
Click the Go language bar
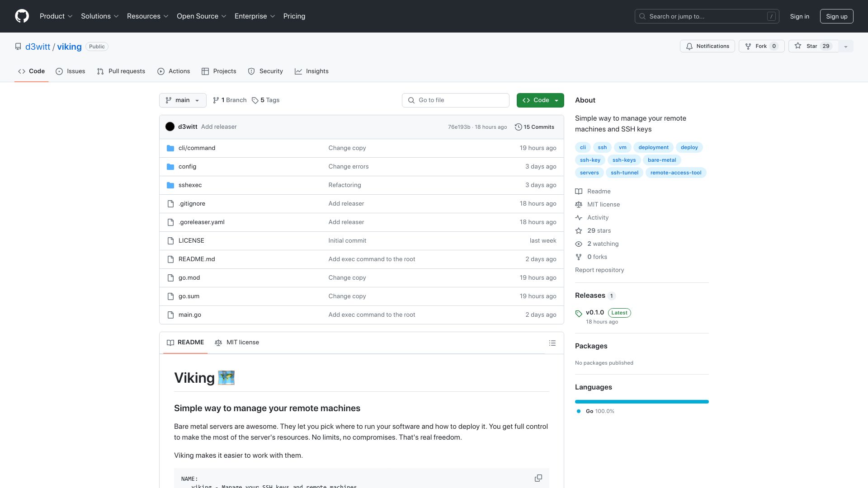[642, 402]
